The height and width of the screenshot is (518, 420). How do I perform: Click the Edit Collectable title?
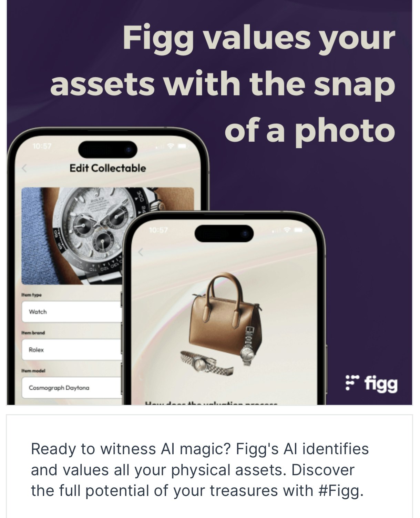108,168
